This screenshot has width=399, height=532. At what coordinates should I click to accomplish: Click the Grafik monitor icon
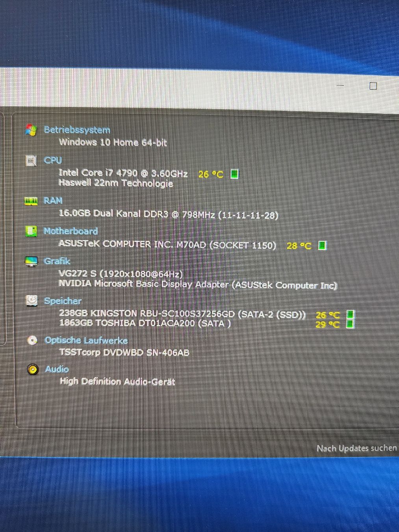pyautogui.click(x=31, y=261)
